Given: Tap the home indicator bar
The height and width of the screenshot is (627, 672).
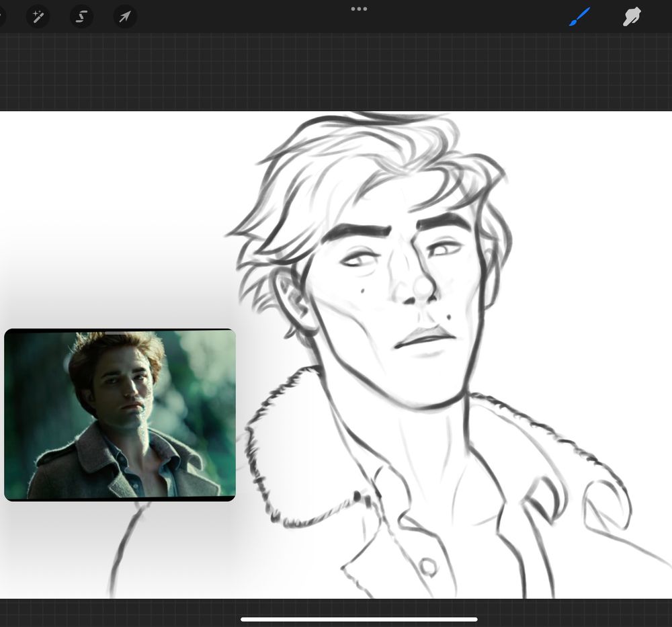Looking at the screenshot, I should tap(359, 619).
